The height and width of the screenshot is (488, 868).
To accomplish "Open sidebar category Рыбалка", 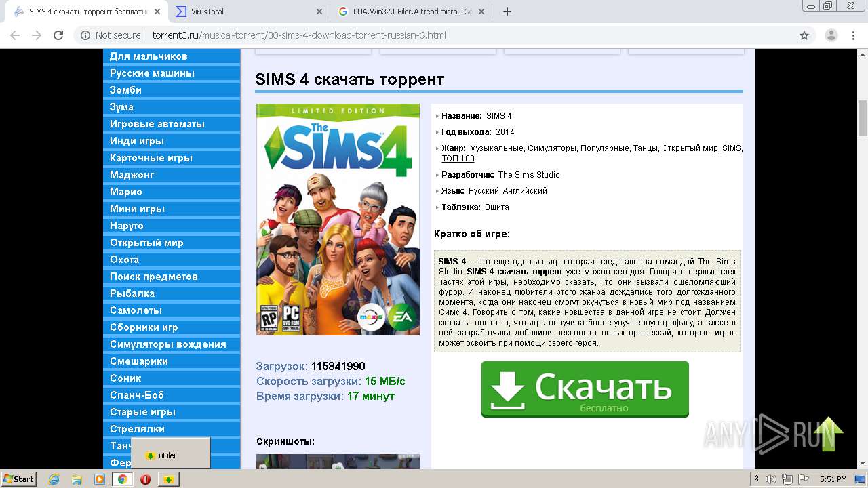I will click(172, 293).
